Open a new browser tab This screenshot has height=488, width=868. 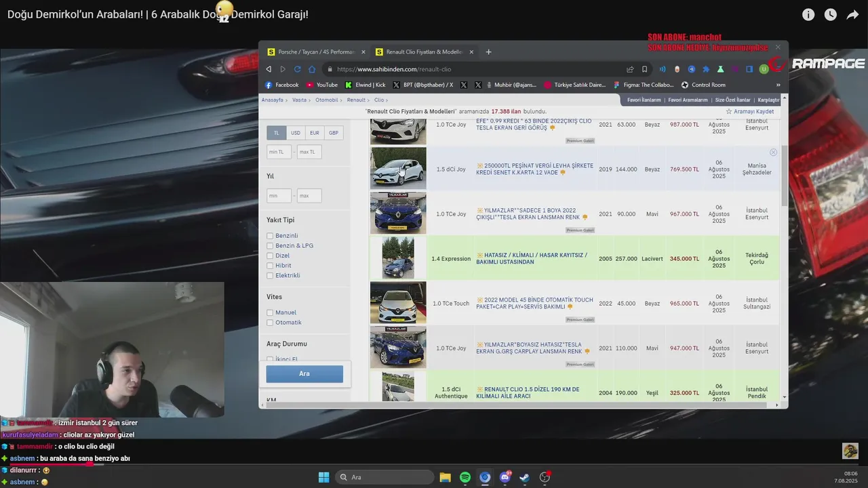[488, 52]
